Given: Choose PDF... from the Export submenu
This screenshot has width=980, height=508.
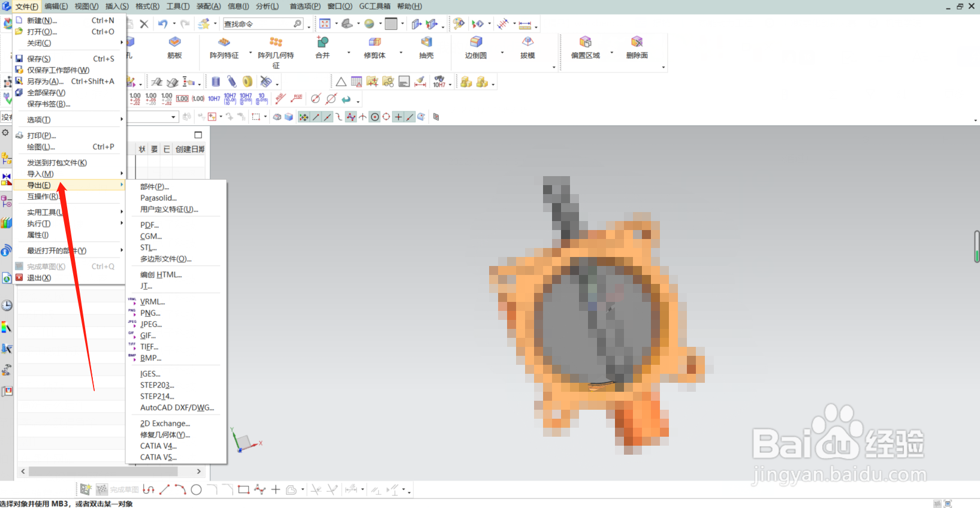Looking at the screenshot, I should point(150,225).
